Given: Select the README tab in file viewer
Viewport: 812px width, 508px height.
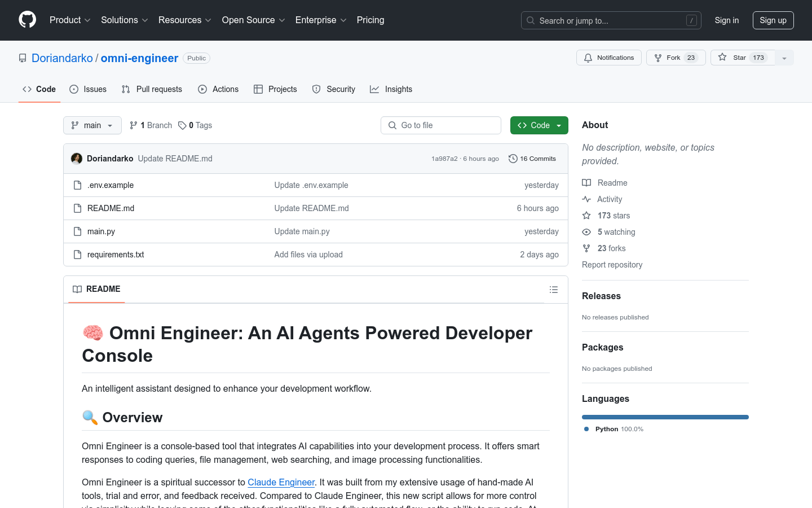Looking at the screenshot, I should (96, 289).
